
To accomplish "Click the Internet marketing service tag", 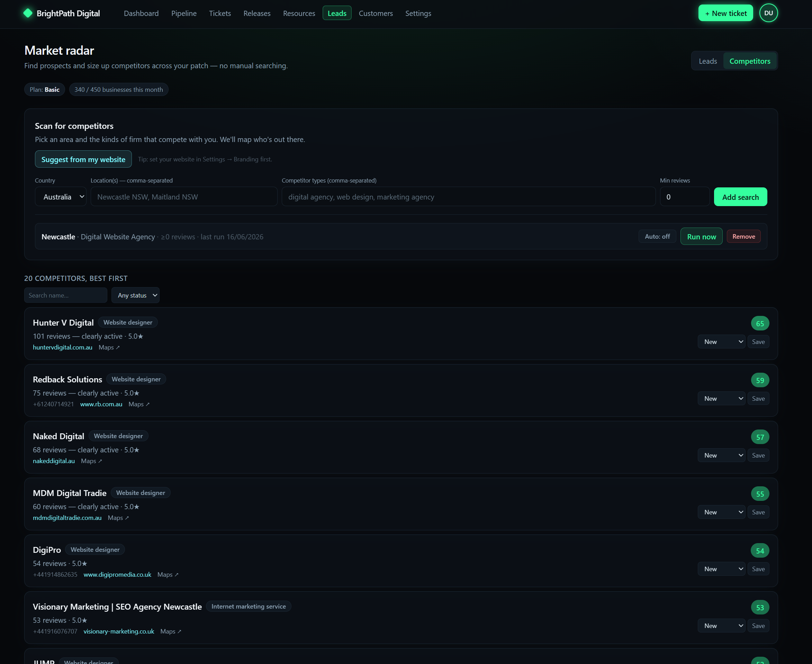I will click(249, 606).
